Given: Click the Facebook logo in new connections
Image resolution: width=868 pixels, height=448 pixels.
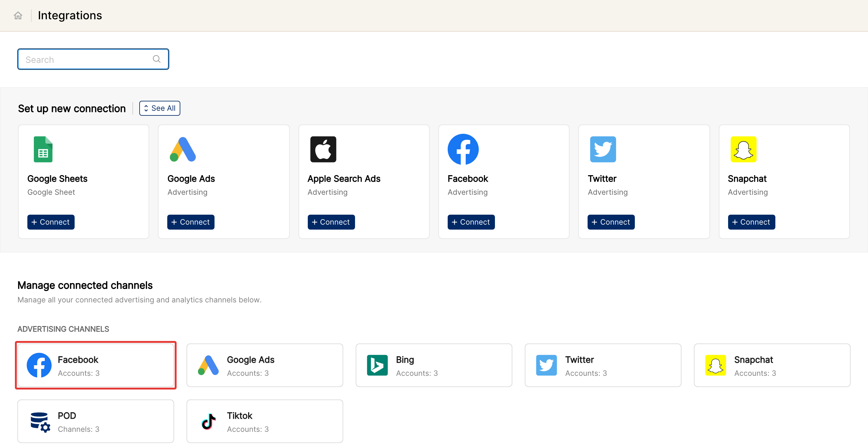Looking at the screenshot, I should pyautogui.click(x=463, y=149).
